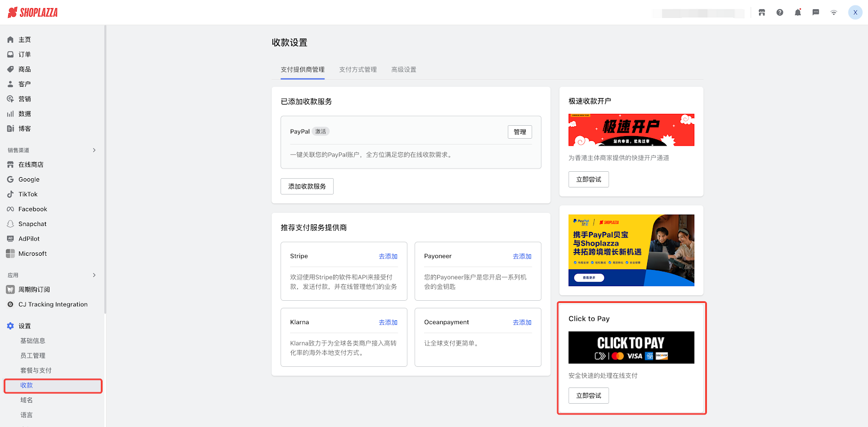
Task: Open the storefront icon in top bar
Action: pyautogui.click(x=762, y=12)
